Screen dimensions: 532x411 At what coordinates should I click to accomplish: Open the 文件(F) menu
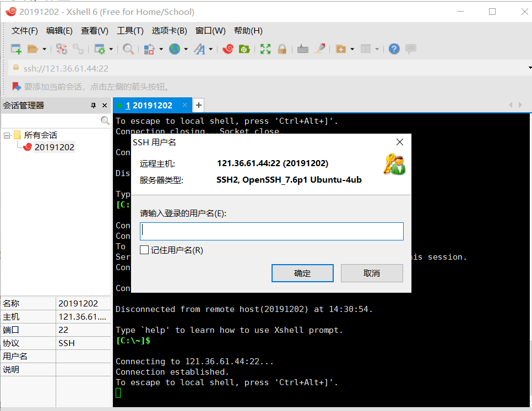(x=24, y=31)
